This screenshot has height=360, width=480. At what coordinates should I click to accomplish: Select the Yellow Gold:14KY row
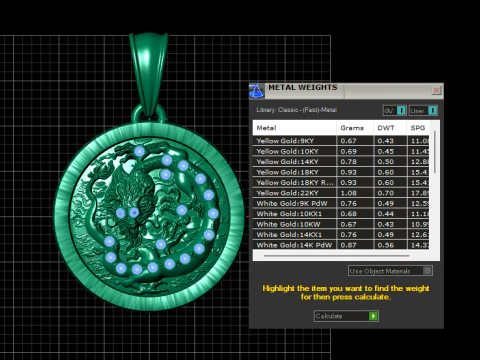pyautogui.click(x=341, y=162)
